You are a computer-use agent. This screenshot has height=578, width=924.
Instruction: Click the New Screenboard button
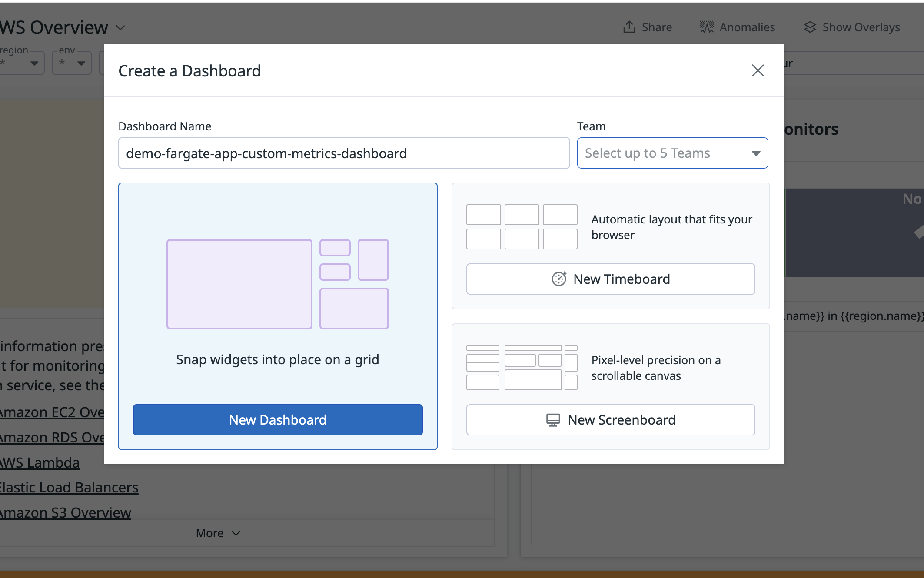click(x=610, y=420)
